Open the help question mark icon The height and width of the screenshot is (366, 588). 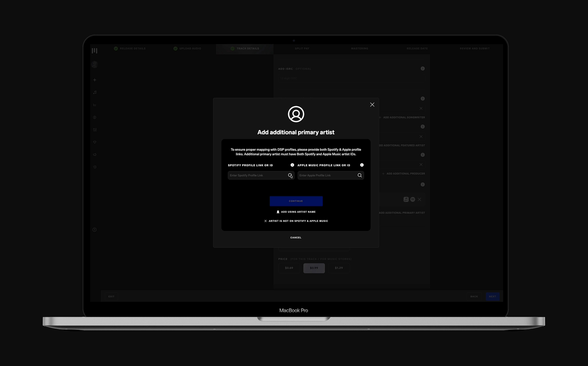coord(95,229)
